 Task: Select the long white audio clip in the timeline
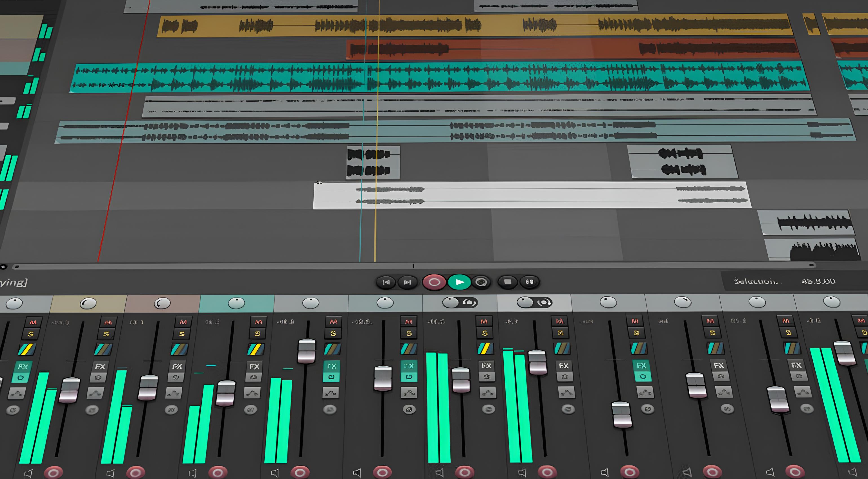(x=539, y=195)
